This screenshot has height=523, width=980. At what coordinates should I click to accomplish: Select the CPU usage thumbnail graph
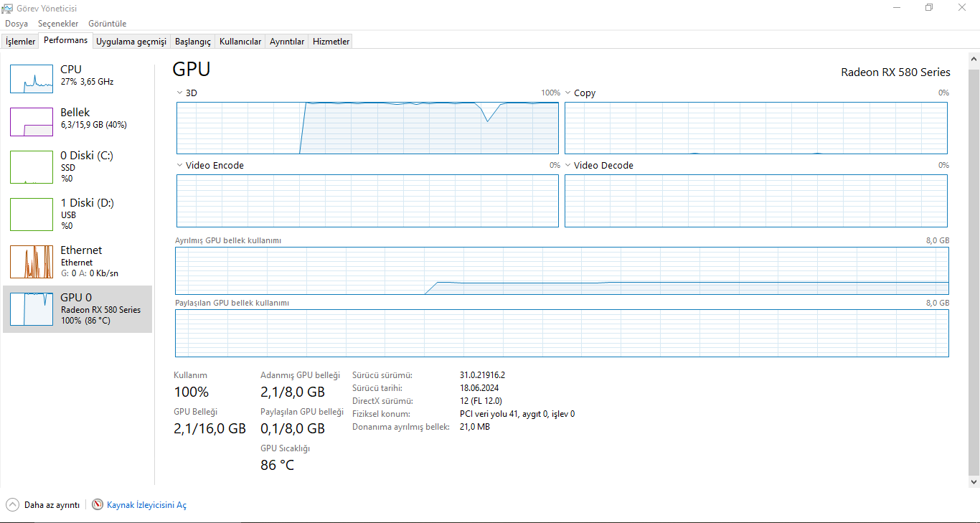(x=32, y=78)
